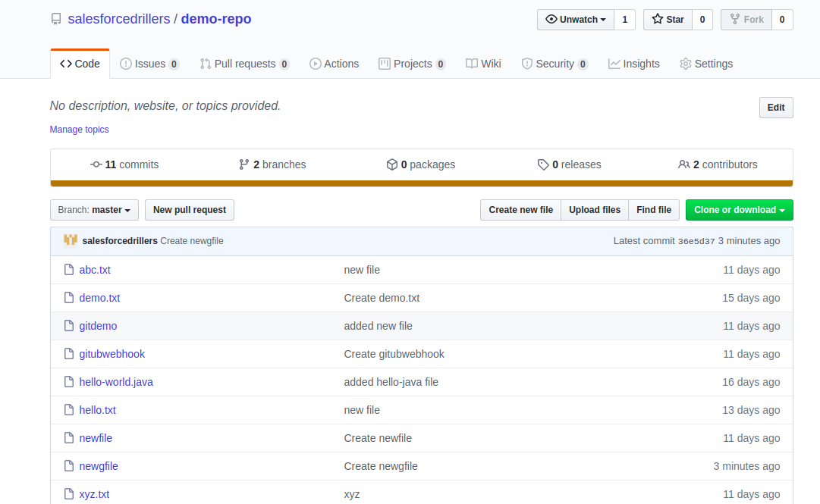Expand the Clone or download menu
Viewport: 820px width, 504px height.
(739, 210)
